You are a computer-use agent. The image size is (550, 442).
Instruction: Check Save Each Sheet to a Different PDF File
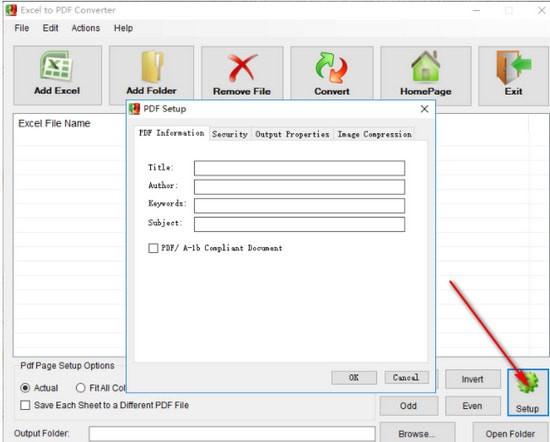point(25,405)
